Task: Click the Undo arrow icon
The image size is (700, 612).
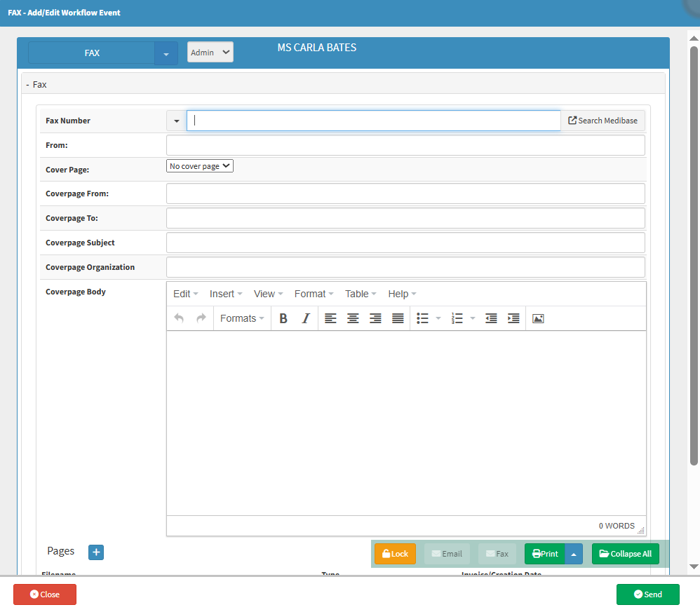Action: (x=179, y=318)
